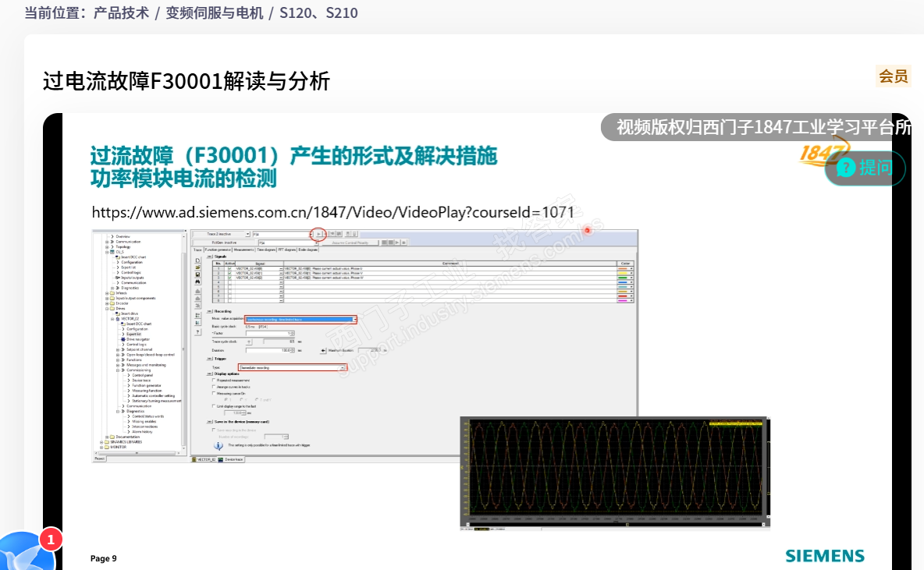
Task: Switch to the Function generator tab
Action: [x=218, y=250]
